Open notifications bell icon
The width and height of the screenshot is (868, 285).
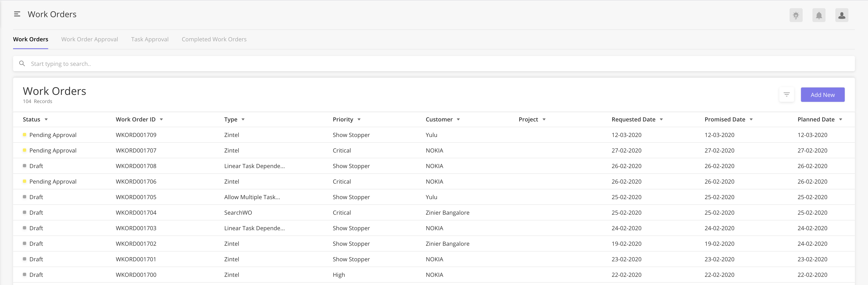819,15
